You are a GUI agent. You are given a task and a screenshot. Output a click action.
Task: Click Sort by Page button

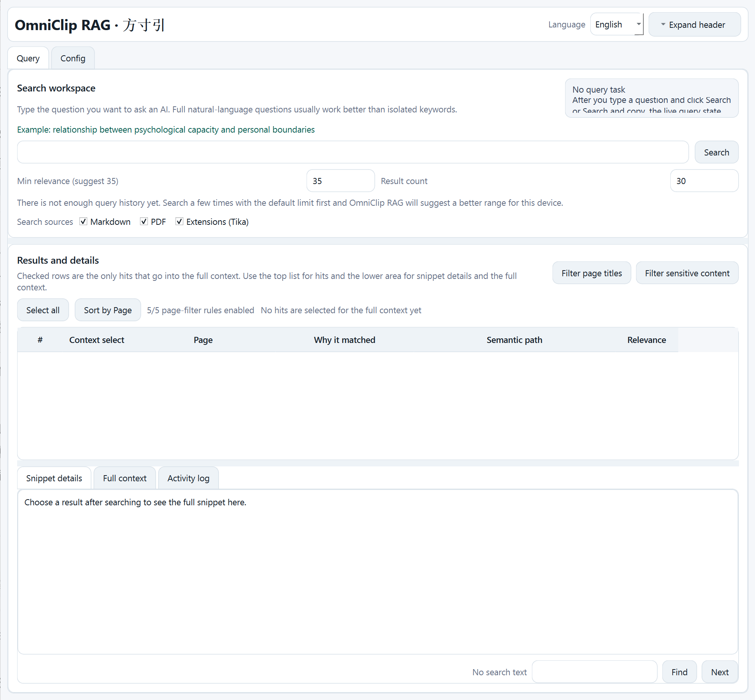tap(108, 310)
